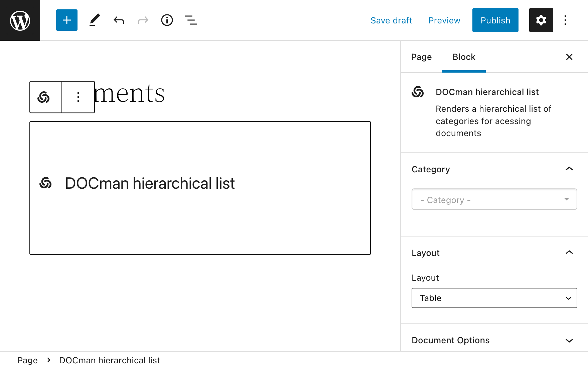Open the '- Category -' select box
Image resolution: width=588 pixels, height=368 pixels.
pos(494,199)
